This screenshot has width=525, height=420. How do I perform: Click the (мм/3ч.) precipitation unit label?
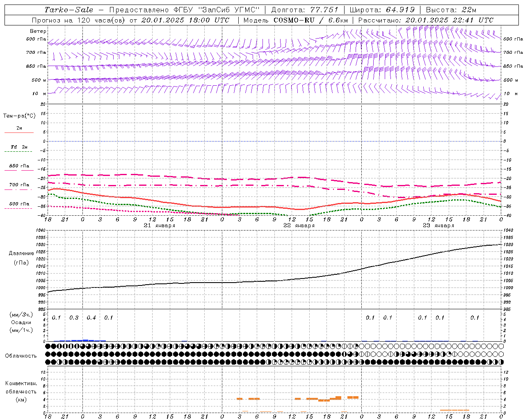click(21, 315)
